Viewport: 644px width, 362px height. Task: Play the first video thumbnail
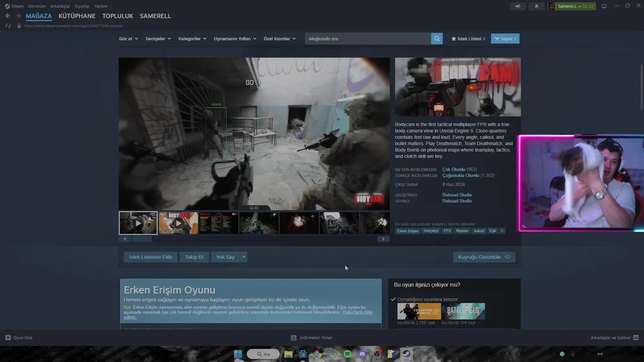coord(138,223)
